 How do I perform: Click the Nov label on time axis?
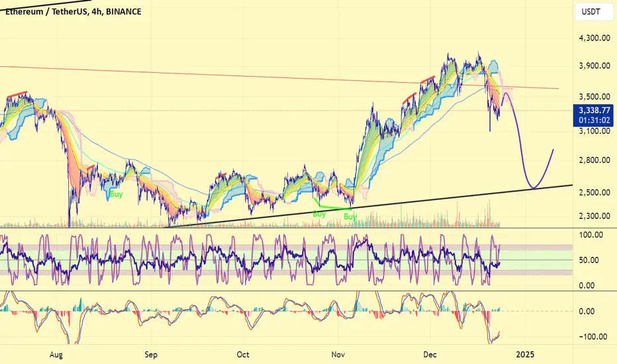338,355
